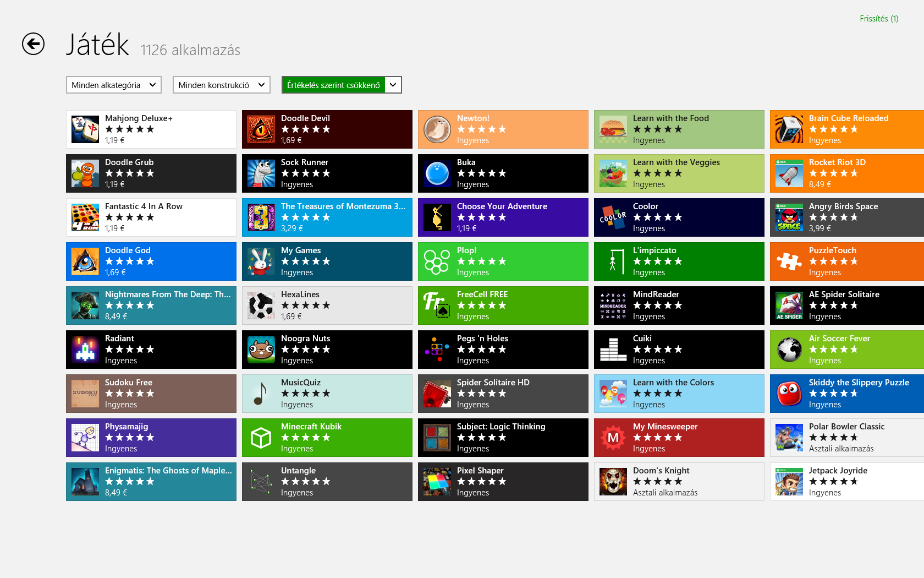Click the Choose Your Adventure icon

coord(437,217)
